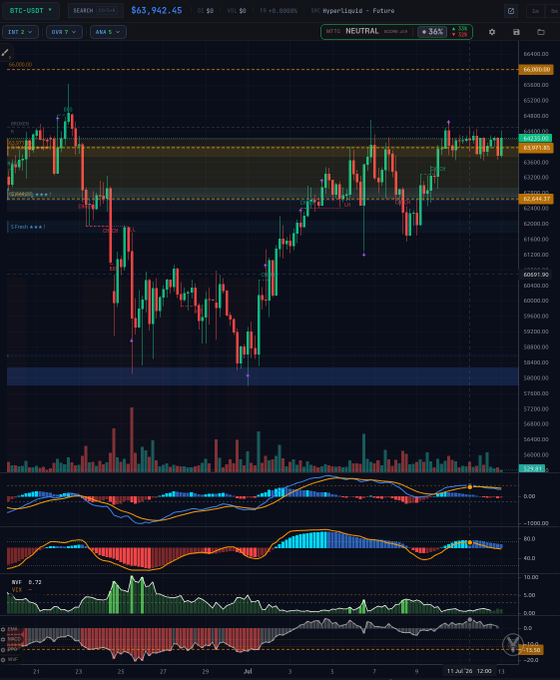Expand the OVR 7 overlays dropdown
Image resolution: width=560 pixels, height=680 pixels.
pos(64,32)
